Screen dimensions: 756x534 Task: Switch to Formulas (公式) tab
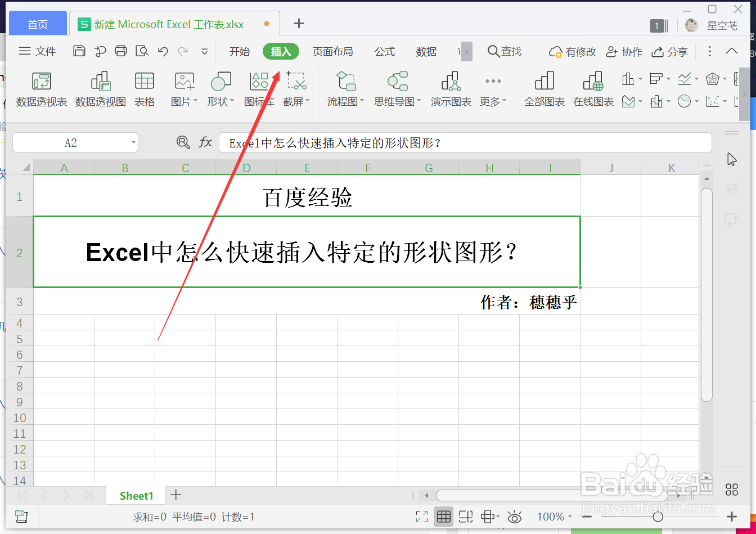tap(385, 51)
